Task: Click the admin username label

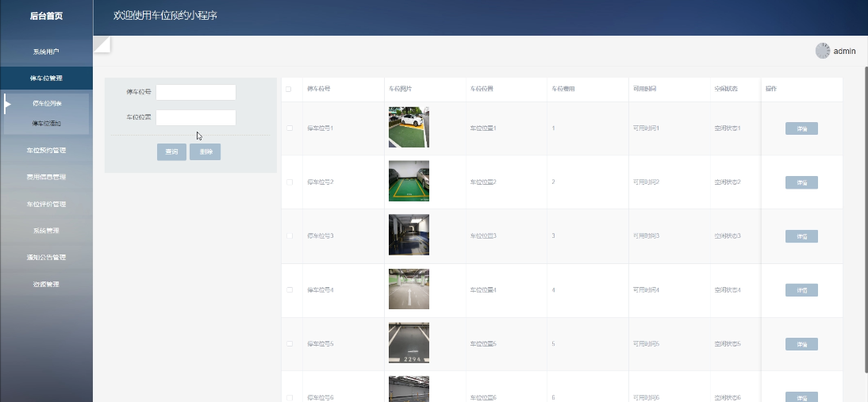Action: (844, 51)
